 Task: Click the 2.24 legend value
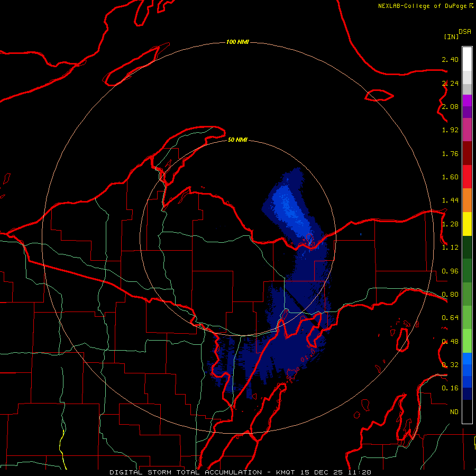coord(450,83)
